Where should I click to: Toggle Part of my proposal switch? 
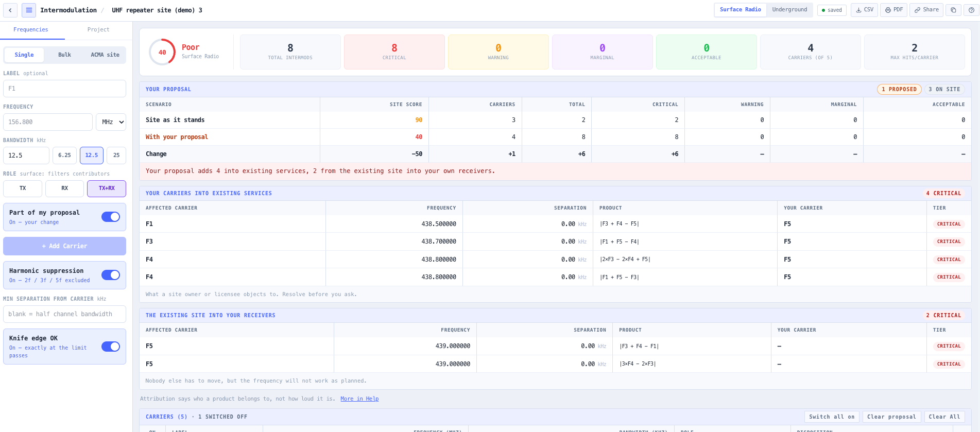click(x=111, y=217)
